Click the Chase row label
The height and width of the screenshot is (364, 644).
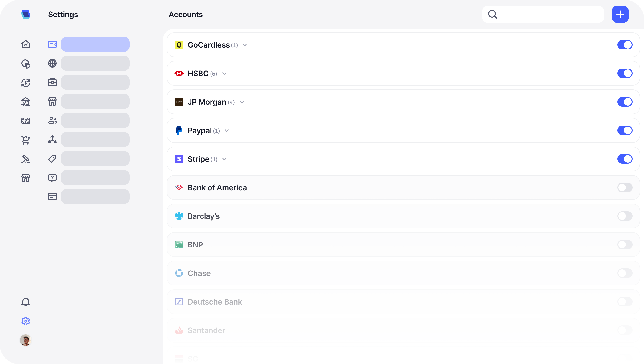[x=199, y=273]
